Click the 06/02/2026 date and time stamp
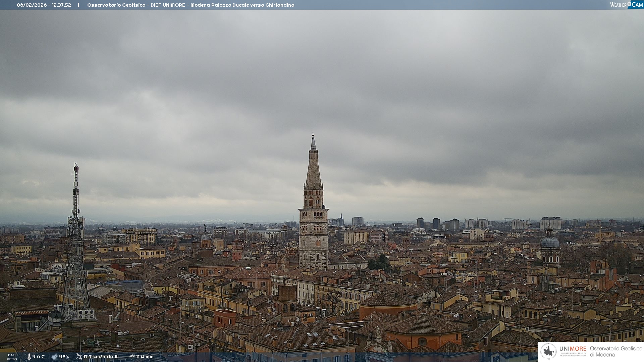The height and width of the screenshot is (362, 644). (x=44, y=5)
